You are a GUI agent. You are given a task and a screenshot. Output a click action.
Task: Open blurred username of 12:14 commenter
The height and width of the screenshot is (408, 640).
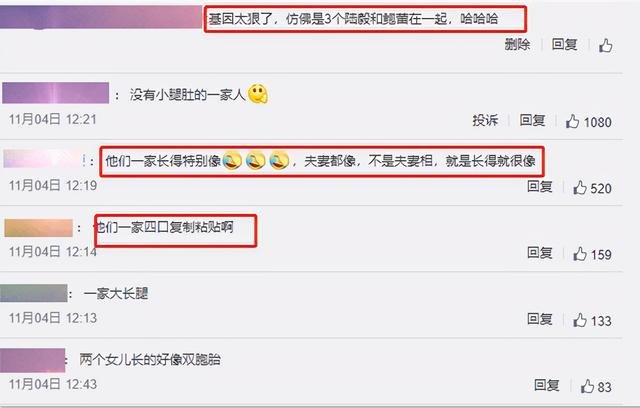tap(38, 228)
